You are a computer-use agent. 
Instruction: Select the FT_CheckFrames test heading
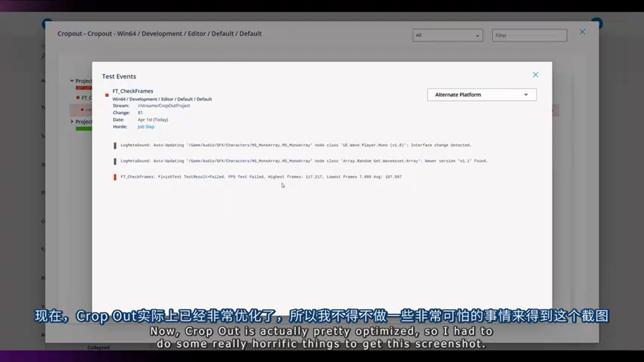pyautogui.click(x=132, y=91)
